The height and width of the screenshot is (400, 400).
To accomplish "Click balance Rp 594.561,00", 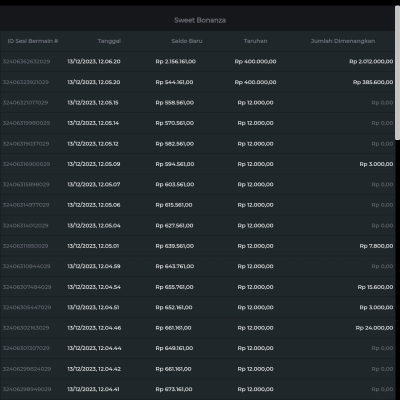I will click(175, 164).
